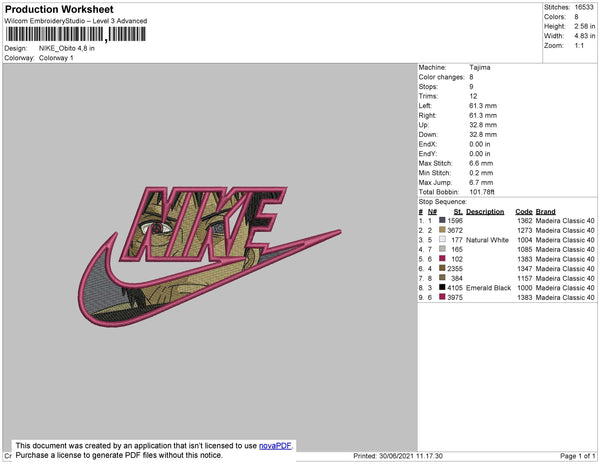
Task: Click 'Madeira Classic 40' in stop row 1
Action: (x=565, y=221)
